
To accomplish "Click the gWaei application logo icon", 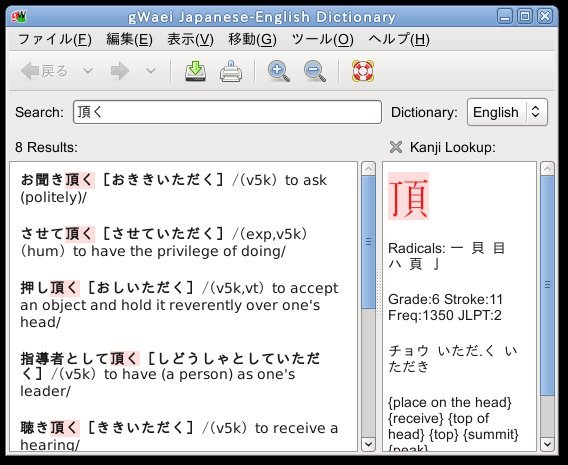I will pos(19,16).
